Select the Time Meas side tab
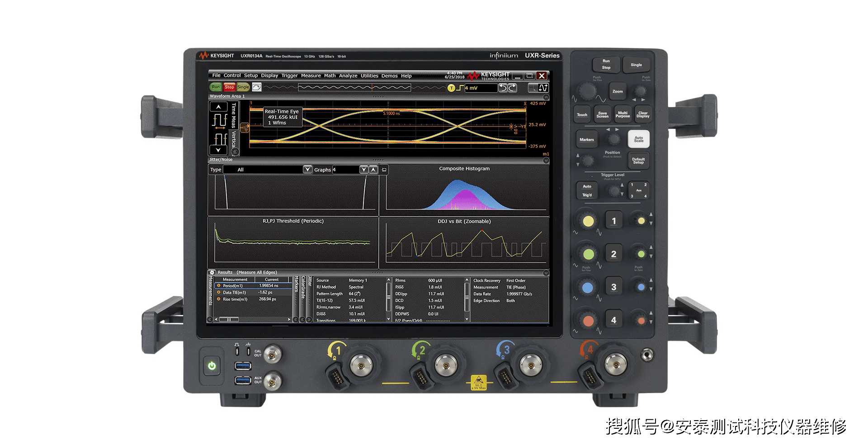 coord(234,115)
